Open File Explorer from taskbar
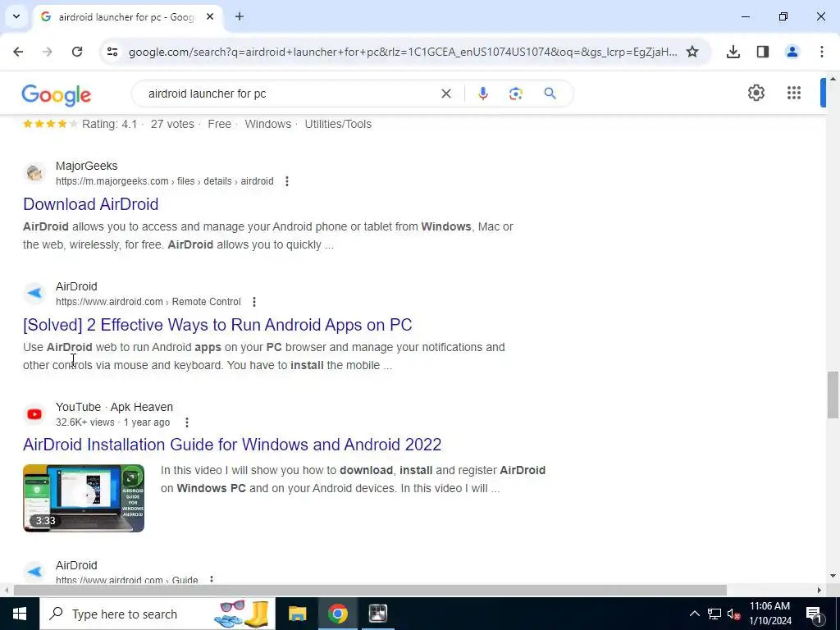The width and height of the screenshot is (840, 630). (x=297, y=614)
